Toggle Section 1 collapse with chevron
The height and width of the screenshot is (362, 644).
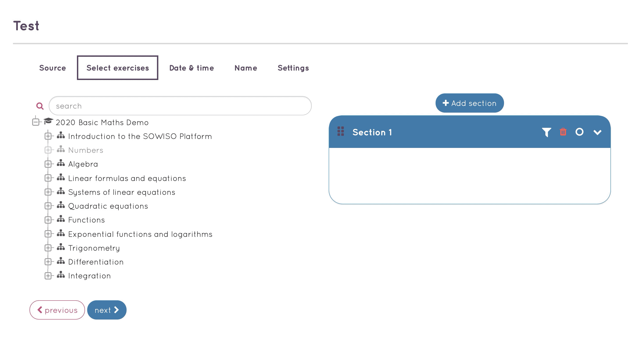coord(597,132)
